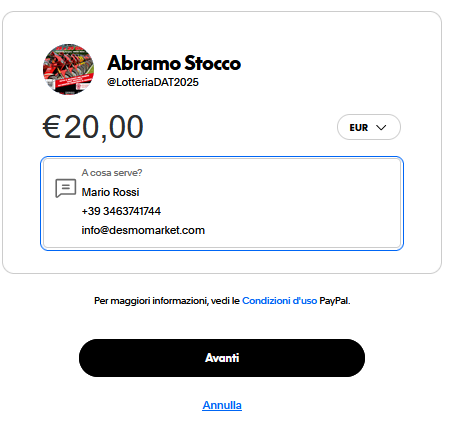Screen dimensions: 454x437
Task: Click the €20,00 amount field
Action: (x=93, y=127)
